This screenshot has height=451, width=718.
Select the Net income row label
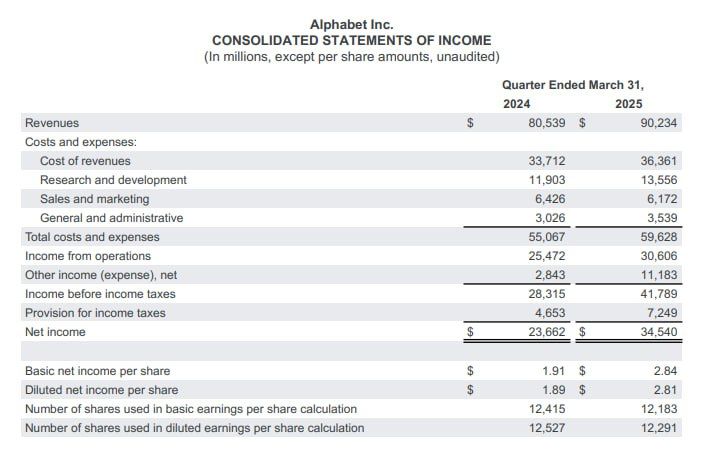55,332
